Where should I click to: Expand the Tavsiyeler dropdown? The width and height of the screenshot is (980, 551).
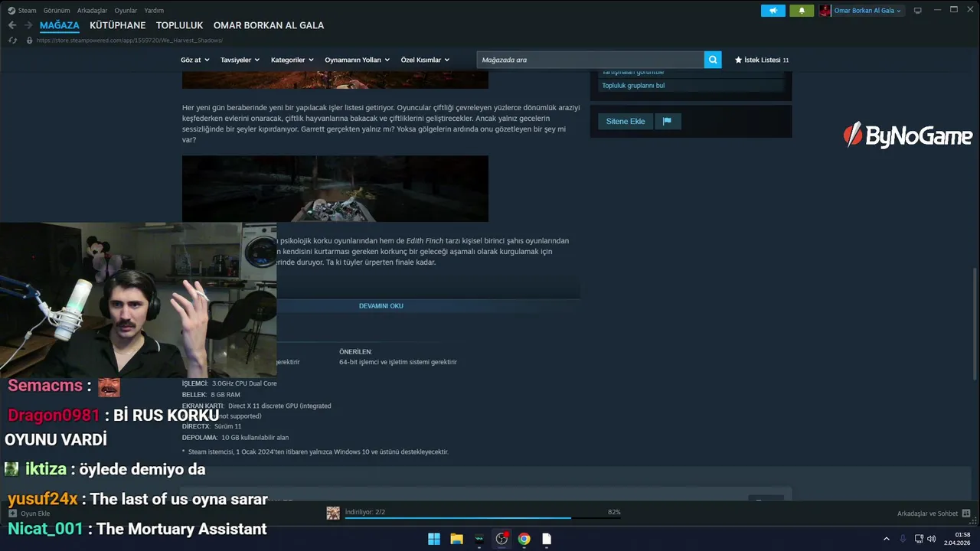click(x=240, y=60)
